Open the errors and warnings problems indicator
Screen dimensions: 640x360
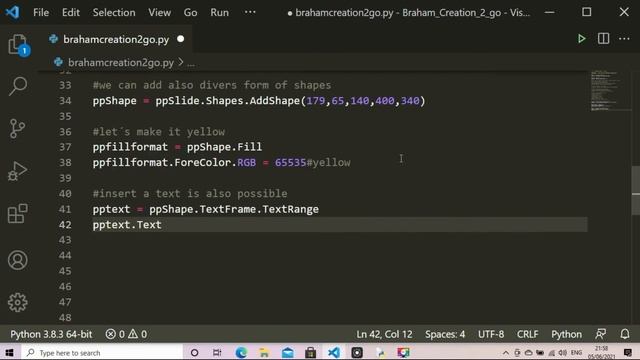(x=126, y=334)
